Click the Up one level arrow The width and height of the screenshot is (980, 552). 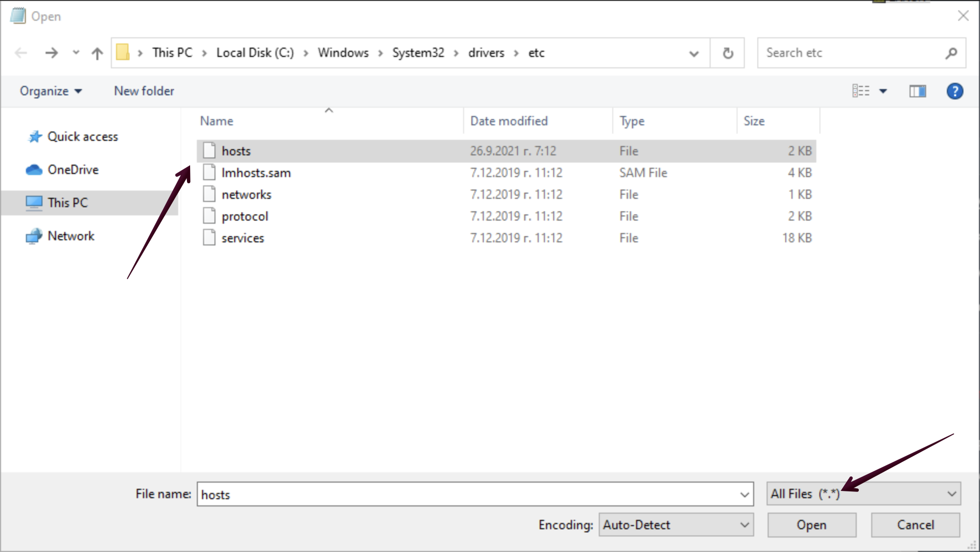pos(97,53)
